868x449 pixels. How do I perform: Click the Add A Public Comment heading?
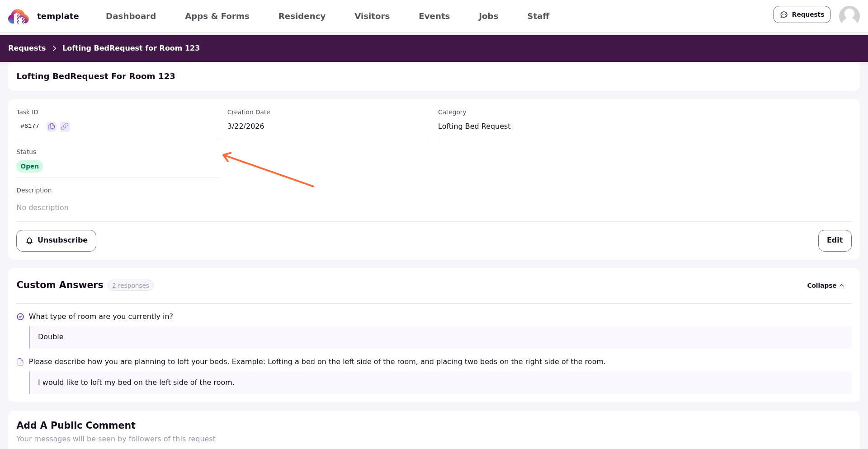(76, 426)
